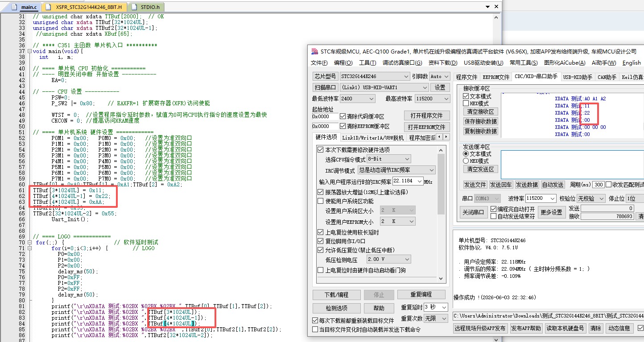This screenshot has height=342, width=644.
Task: Switch to the CAN助手 tab
Action: tap(607, 77)
